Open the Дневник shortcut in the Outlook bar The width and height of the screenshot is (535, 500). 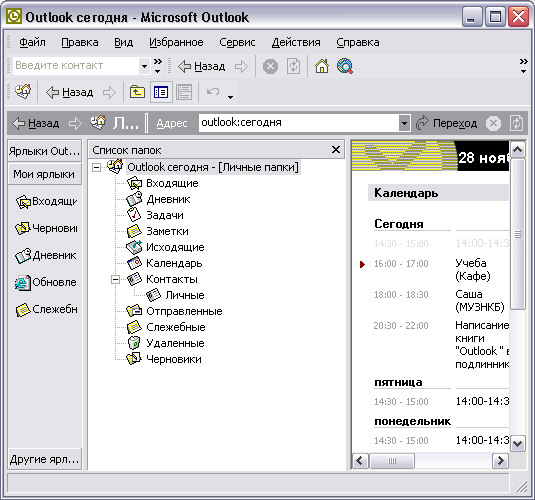[46, 256]
